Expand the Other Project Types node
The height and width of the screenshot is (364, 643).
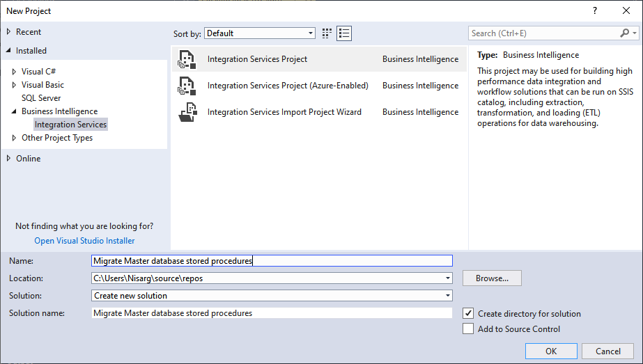pos(15,138)
